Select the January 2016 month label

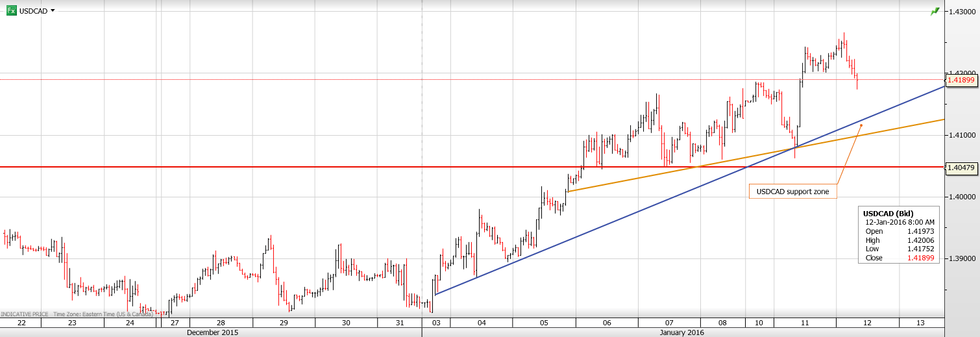click(681, 332)
